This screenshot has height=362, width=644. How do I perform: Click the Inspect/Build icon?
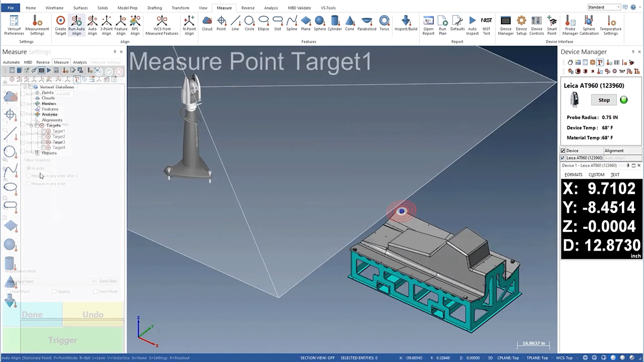[406, 23]
